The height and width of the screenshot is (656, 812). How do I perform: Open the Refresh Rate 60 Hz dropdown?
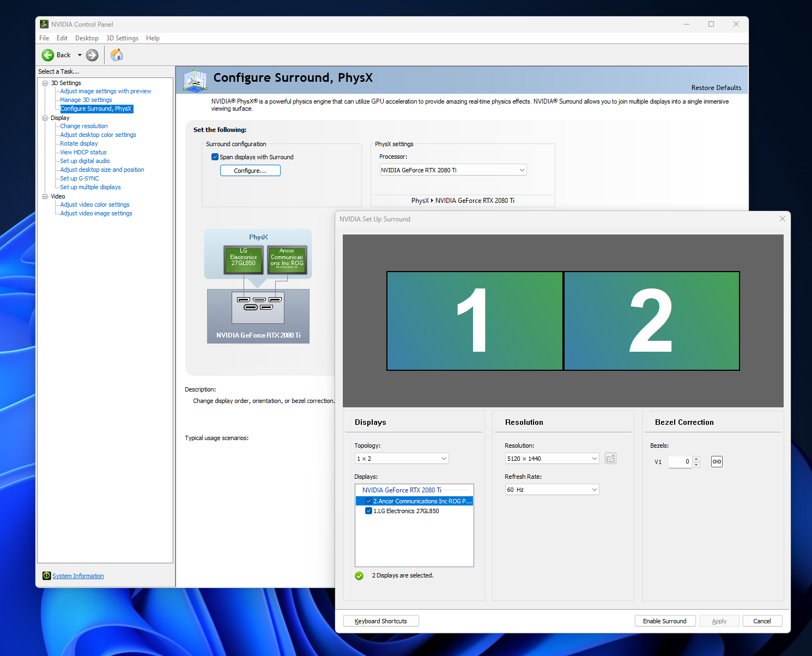[552, 490]
